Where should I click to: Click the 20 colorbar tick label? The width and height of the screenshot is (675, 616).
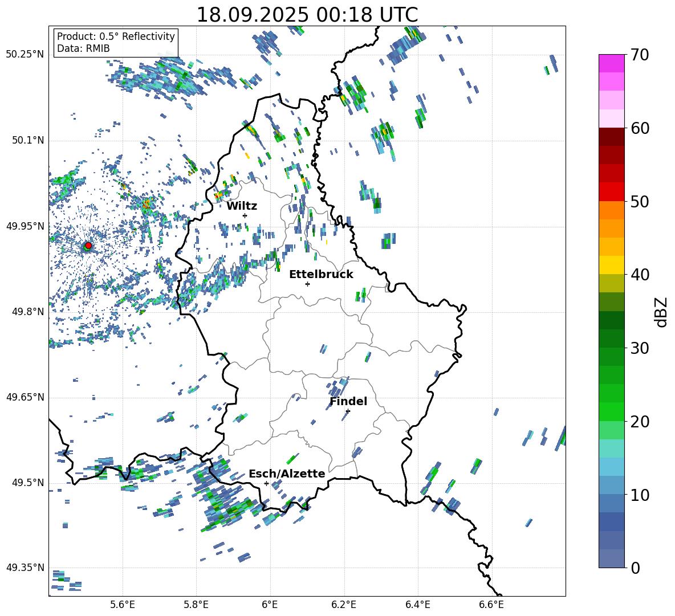640,421
